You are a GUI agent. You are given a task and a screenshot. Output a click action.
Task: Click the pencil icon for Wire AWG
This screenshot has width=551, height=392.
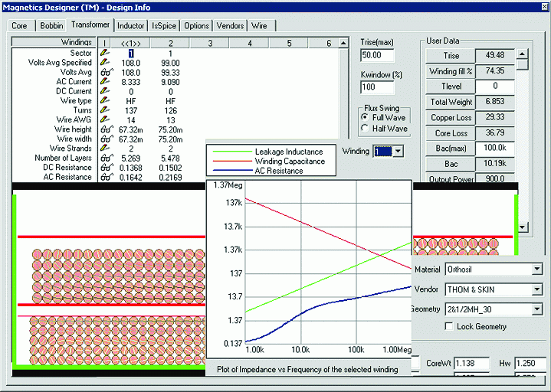coord(106,120)
